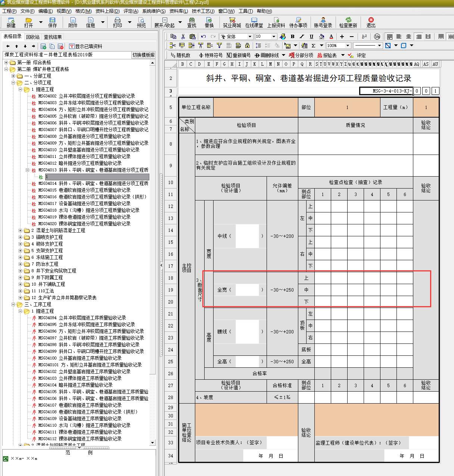Switch to 查找结果 tab
Viewport: 454px width, 476px height.
pos(53,37)
